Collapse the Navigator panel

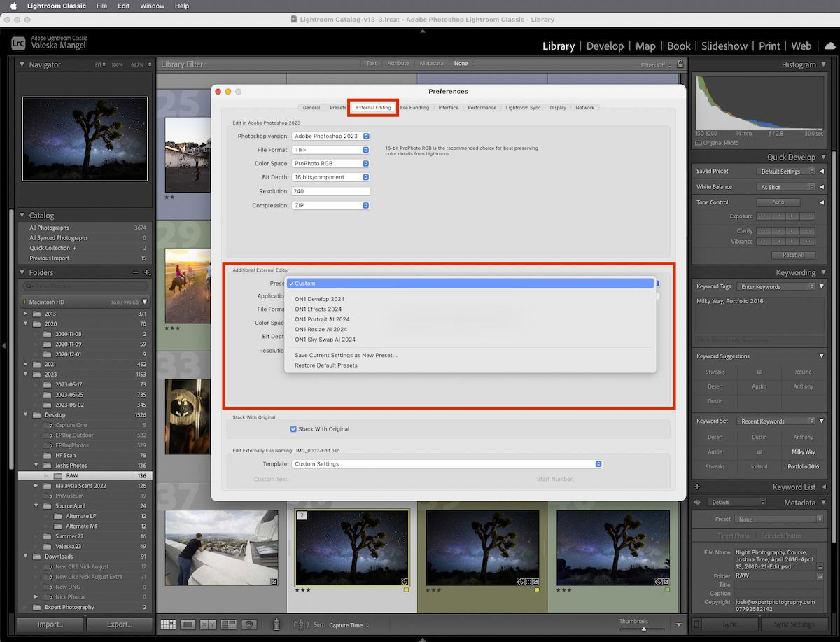[23, 64]
